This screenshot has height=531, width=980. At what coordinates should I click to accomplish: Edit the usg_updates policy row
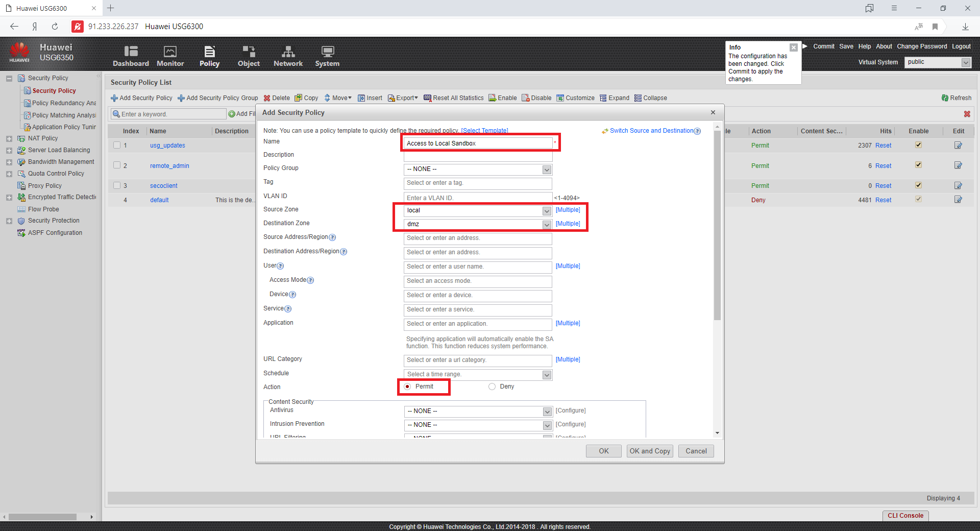958,146
